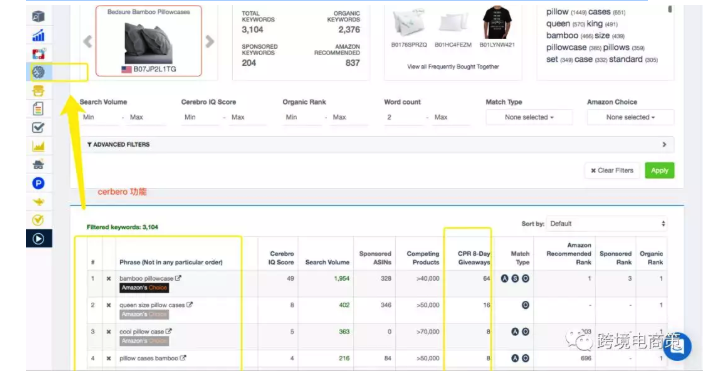715x378 pixels.
Task: Click match type S icon in bamboo pillowcase row
Action: pyautogui.click(x=515, y=279)
